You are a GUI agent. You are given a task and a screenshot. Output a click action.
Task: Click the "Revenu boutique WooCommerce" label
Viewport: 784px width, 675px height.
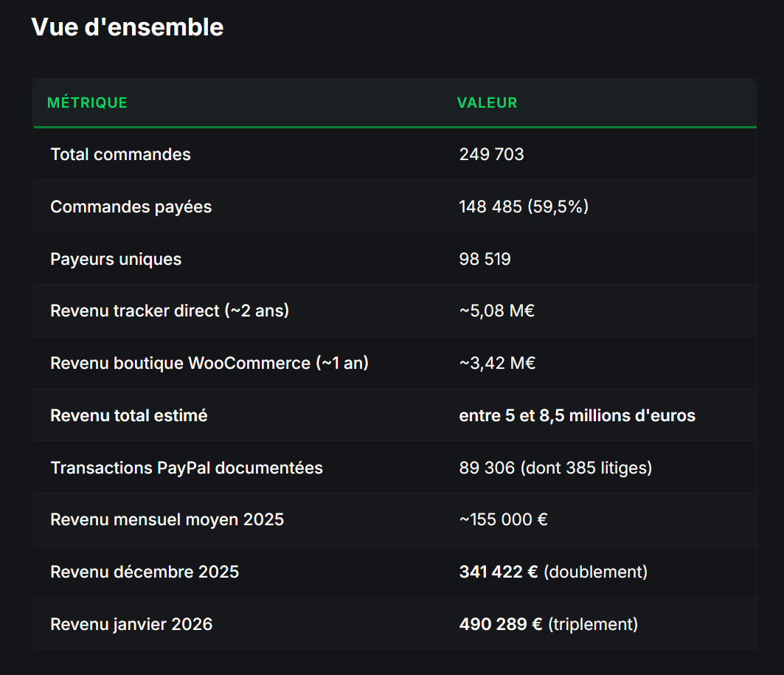209,363
